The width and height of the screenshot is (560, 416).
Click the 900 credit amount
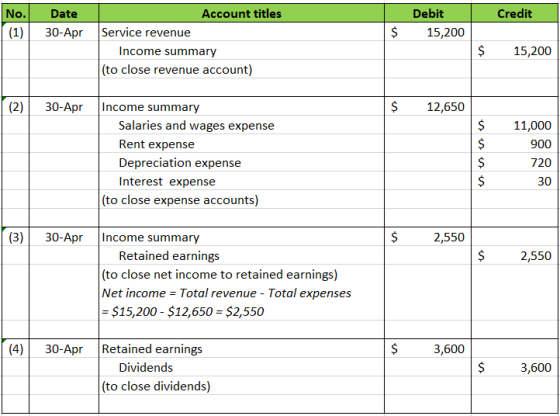click(515, 144)
